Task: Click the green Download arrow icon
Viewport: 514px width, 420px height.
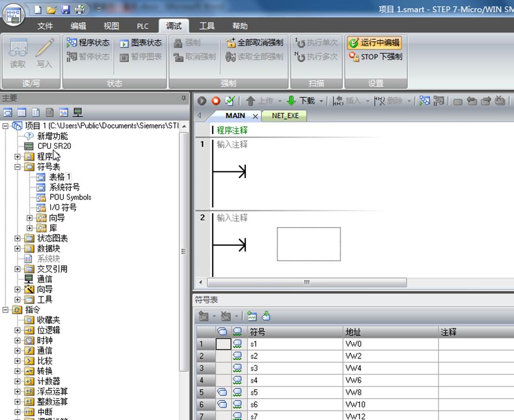Action: click(x=291, y=101)
